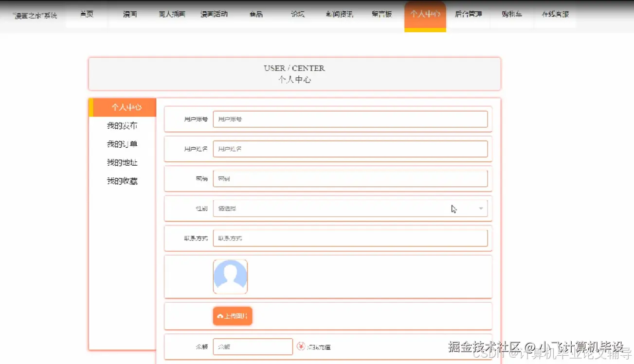Viewport: 634px width, 364px height.
Task: Open the 同人插画 navigation tab
Action: 172,15
